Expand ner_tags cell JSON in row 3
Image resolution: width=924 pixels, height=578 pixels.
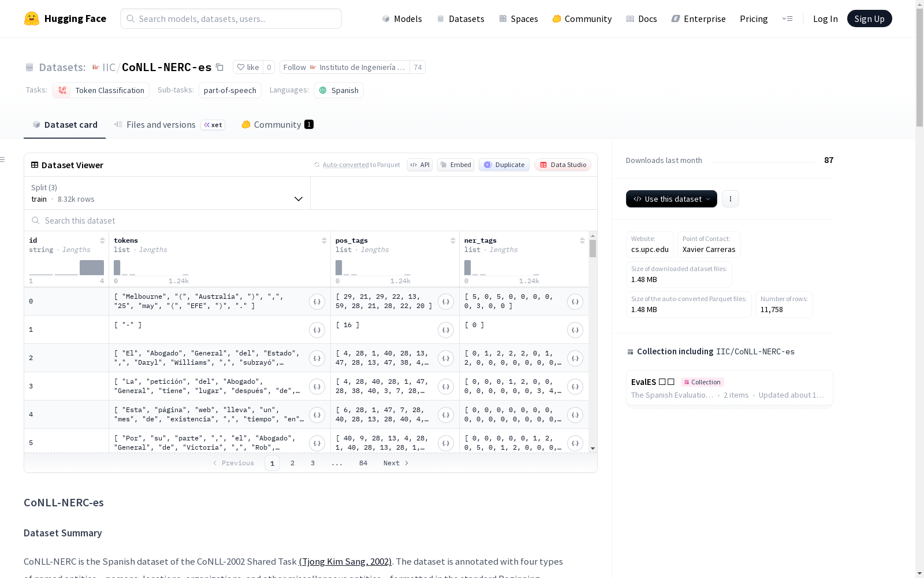575,387
